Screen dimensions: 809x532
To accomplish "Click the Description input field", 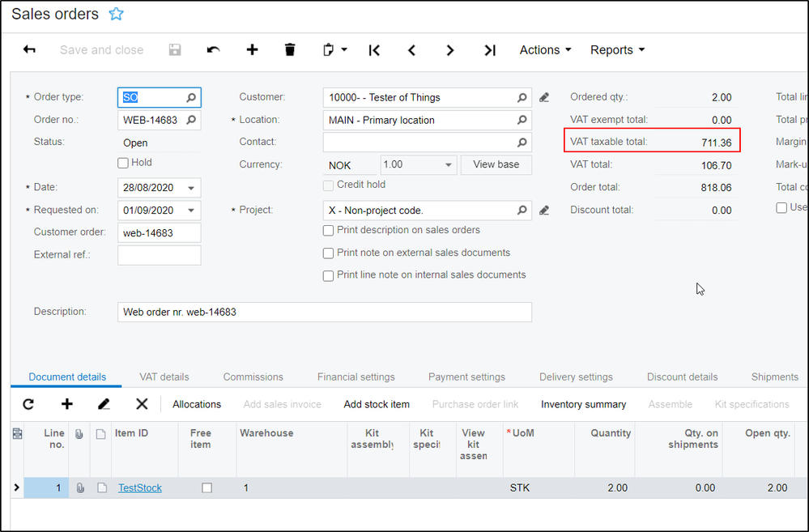I will 324,312.
